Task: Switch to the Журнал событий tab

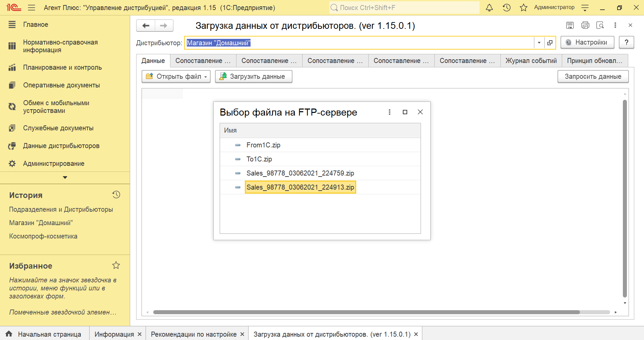Action: (x=531, y=61)
